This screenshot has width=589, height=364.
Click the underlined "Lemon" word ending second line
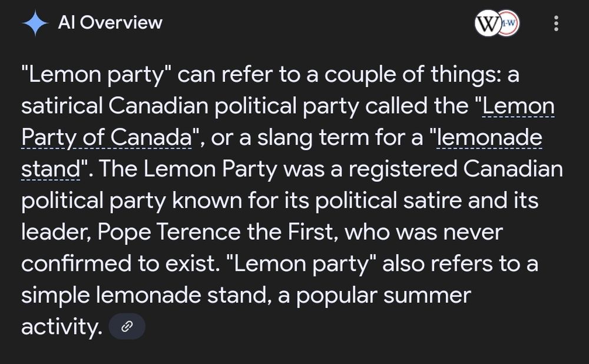pos(518,106)
